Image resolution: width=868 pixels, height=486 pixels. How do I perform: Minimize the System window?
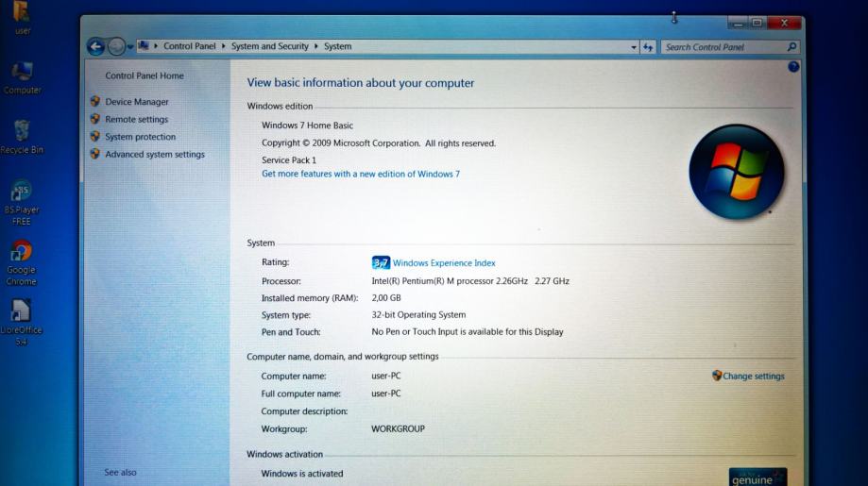click(x=738, y=24)
